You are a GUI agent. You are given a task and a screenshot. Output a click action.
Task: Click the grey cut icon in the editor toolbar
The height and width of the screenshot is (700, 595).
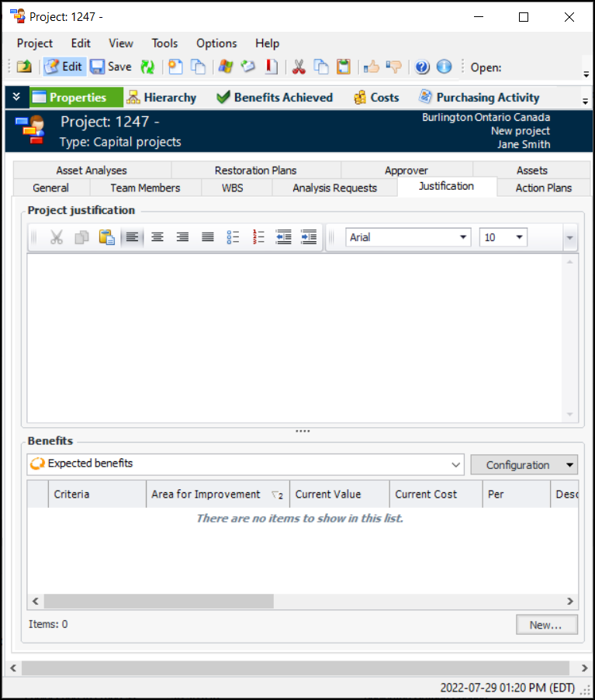coord(57,237)
